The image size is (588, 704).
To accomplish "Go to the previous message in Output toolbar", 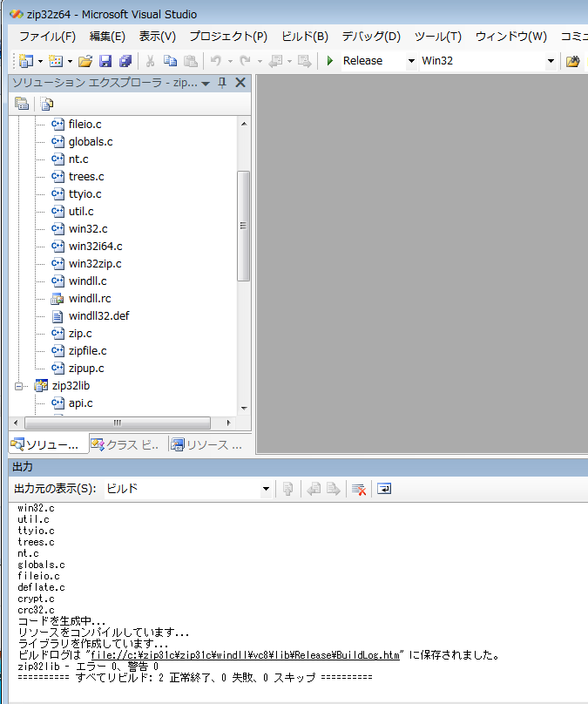I will tap(314, 489).
